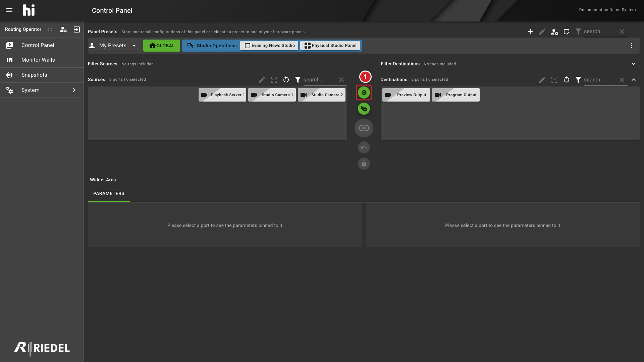The height and width of the screenshot is (362, 644).
Task: Reset the sources list
Action: (286, 80)
